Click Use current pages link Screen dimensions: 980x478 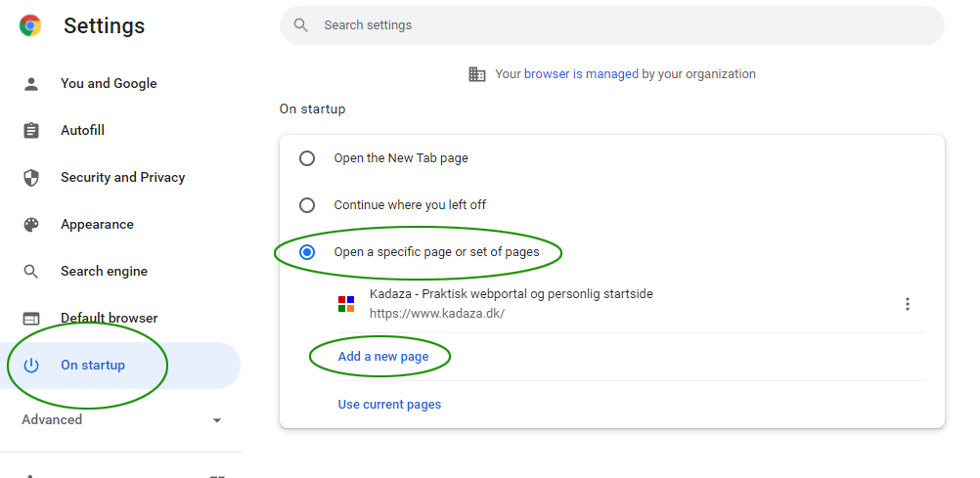pos(389,405)
